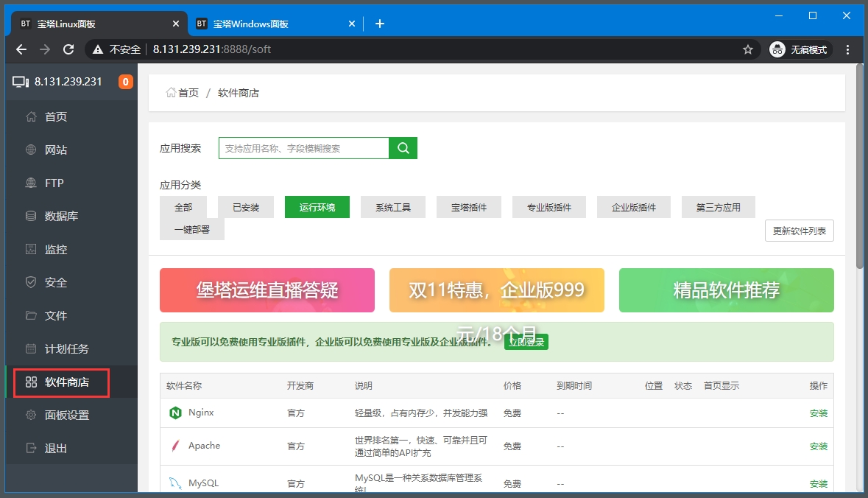Click the green search magnifier button
Image resolution: width=868 pixels, height=498 pixels.
(403, 148)
